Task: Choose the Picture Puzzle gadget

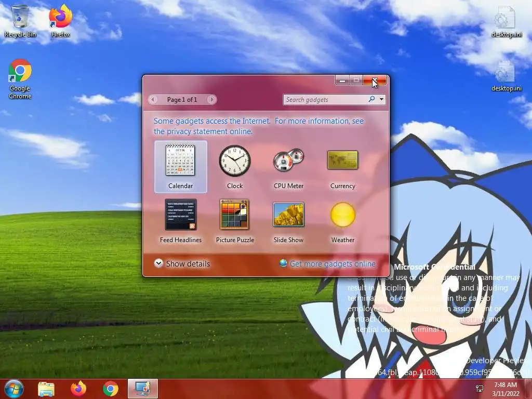Action: click(x=235, y=221)
